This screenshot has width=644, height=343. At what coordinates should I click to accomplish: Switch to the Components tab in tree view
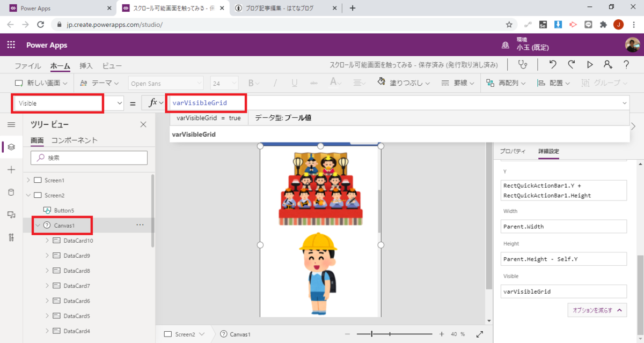pyautogui.click(x=74, y=140)
